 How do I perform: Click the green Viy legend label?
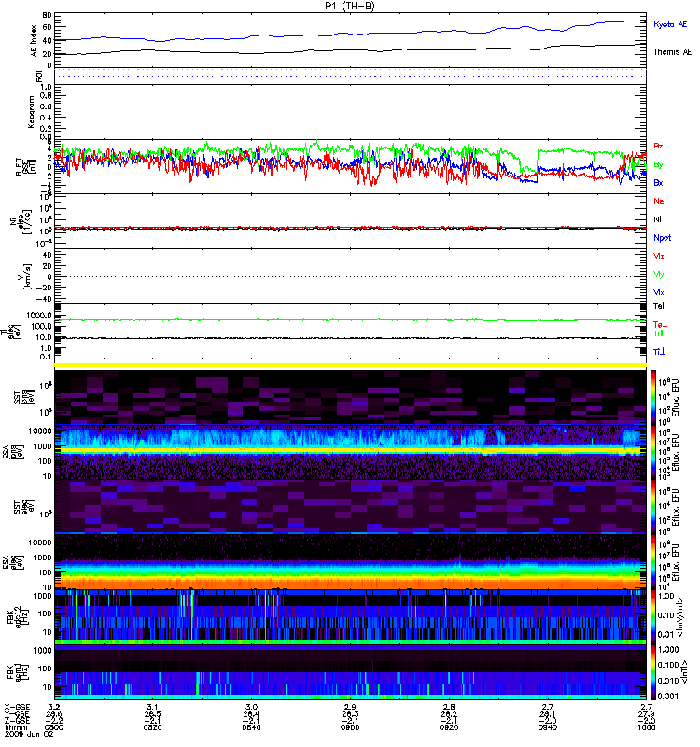click(659, 275)
